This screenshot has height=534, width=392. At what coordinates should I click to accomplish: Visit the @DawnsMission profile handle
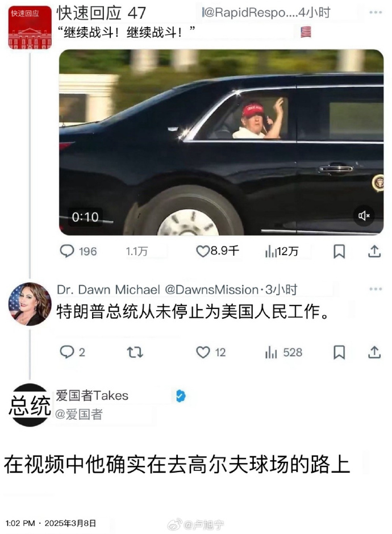(x=212, y=290)
